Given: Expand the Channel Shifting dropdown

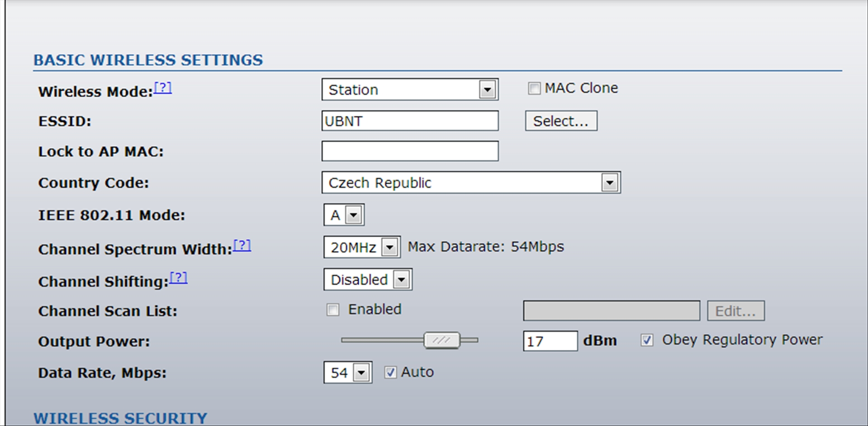Looking at the screenshot, I should click(x=401, y=280).
